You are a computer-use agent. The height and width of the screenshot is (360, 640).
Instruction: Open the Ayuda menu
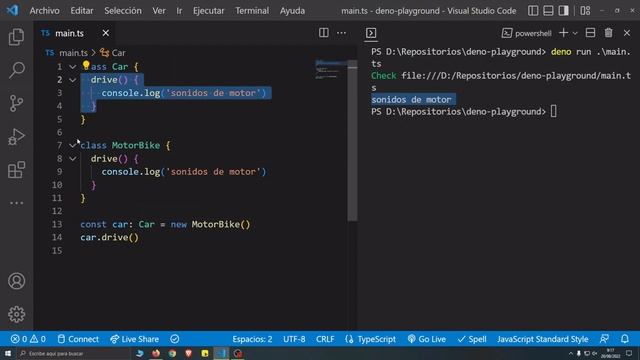pos(292,11)
